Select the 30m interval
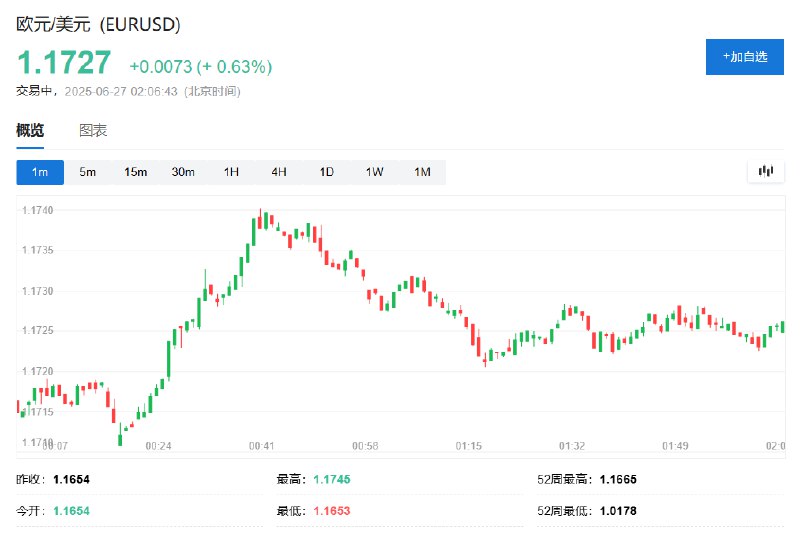Image resolution: width=800 pixels, height=538 pixels. pyautogui.click(x=183, y=172)
